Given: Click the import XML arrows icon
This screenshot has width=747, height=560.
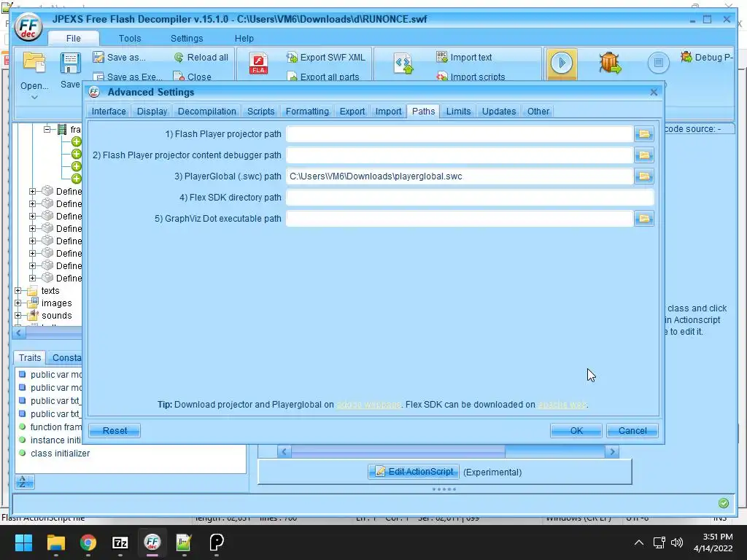Looking at the screenshot, I should (403, 63).
